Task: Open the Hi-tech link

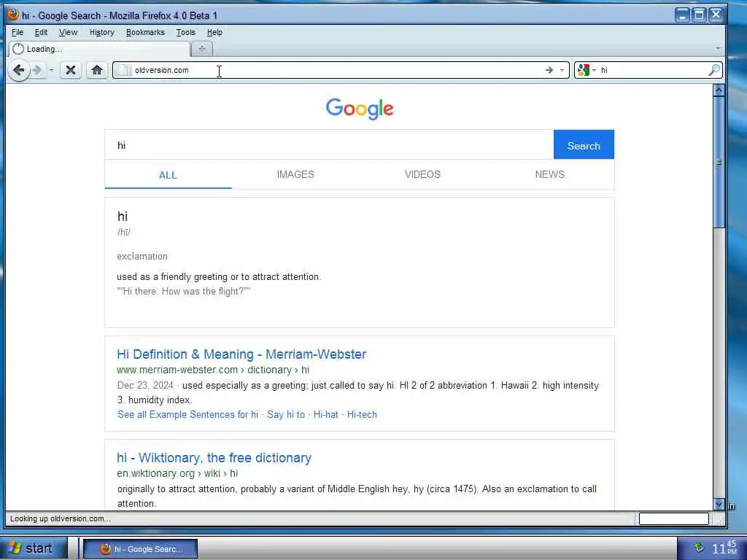Action: tap(362, 415)
